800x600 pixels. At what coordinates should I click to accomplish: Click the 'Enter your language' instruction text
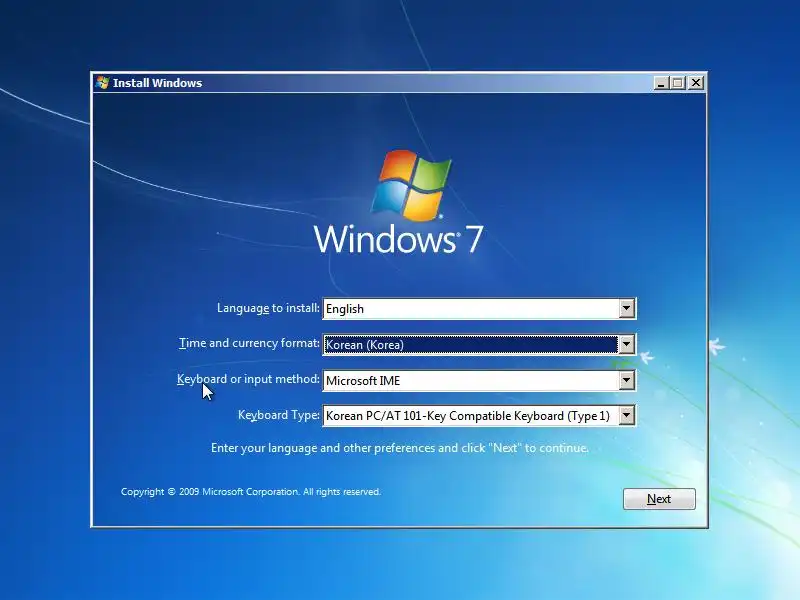point(399,448)
